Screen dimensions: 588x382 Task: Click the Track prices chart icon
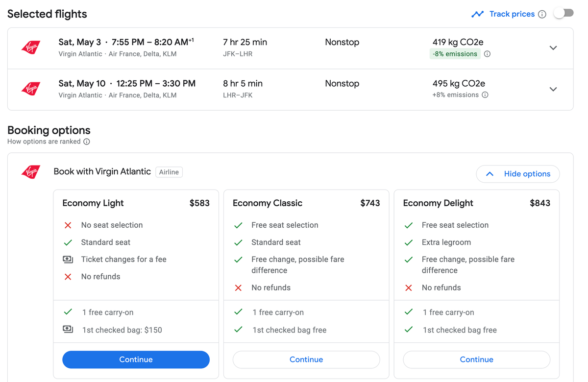pos(478,14)
